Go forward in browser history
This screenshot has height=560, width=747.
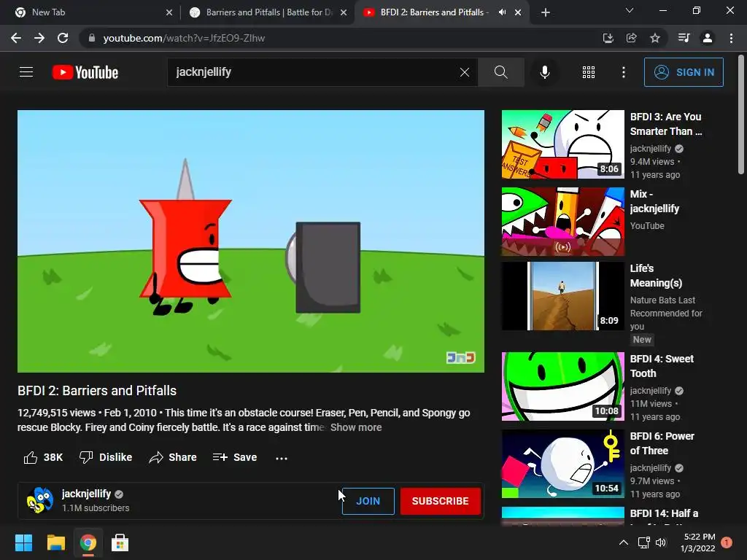point(39,38)
